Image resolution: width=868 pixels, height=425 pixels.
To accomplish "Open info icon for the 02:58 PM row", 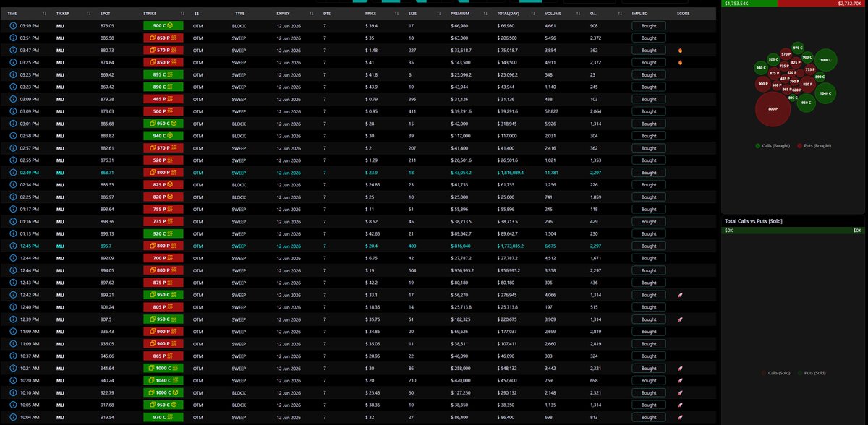I will click(x=13, y=136).
